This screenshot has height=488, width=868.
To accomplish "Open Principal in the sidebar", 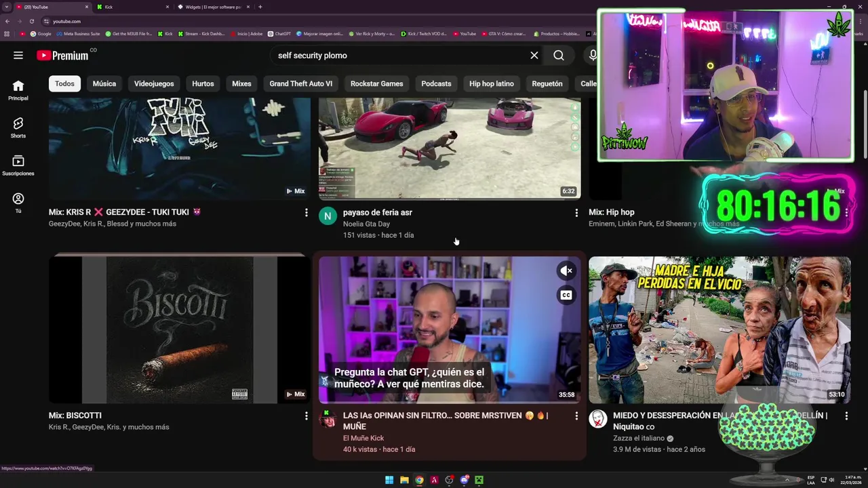I will pyautogui.click(x=18, y=90).
